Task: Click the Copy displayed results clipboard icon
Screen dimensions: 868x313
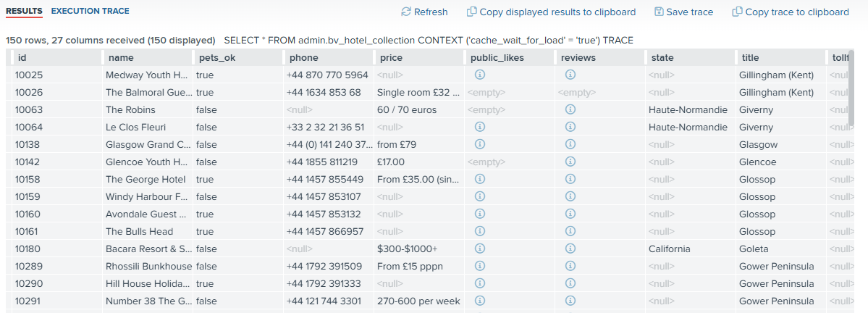Action: 471,12
